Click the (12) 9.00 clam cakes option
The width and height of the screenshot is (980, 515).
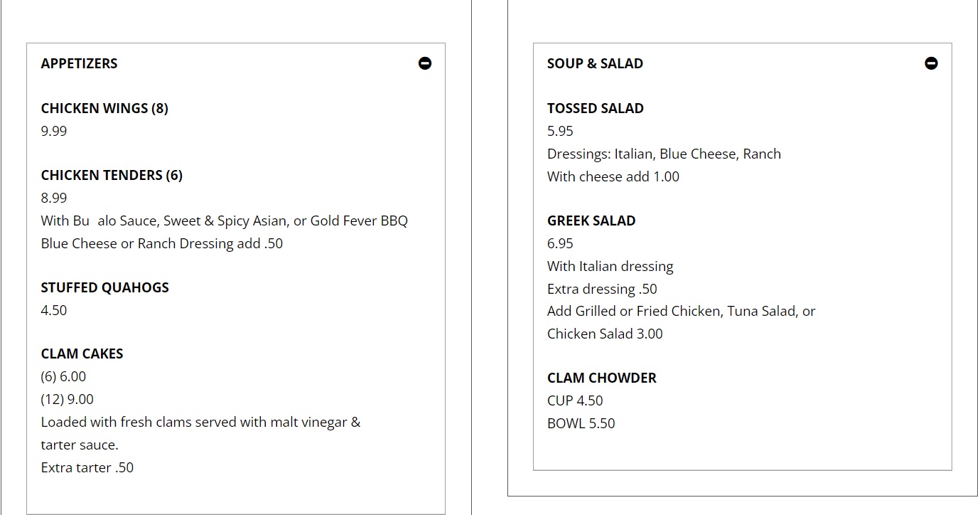67,399
